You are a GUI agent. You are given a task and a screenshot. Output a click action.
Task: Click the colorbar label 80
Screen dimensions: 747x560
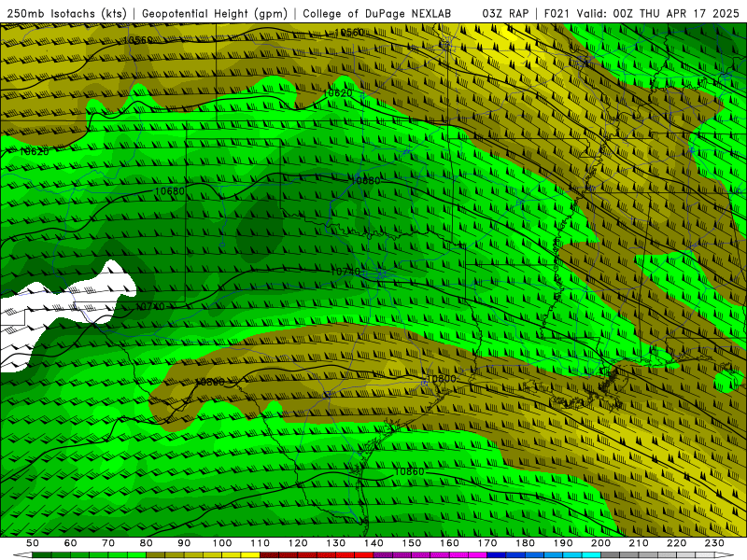pyautogui.click(x=146, y=543)
